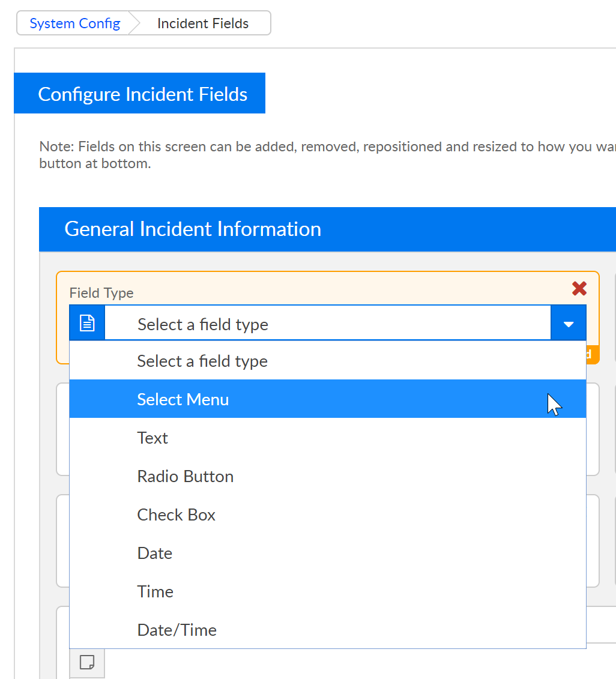Click the sticky note icon below the dropdown list
The height and width of the screenshot is (679, 616).
(x=87, y=662)
